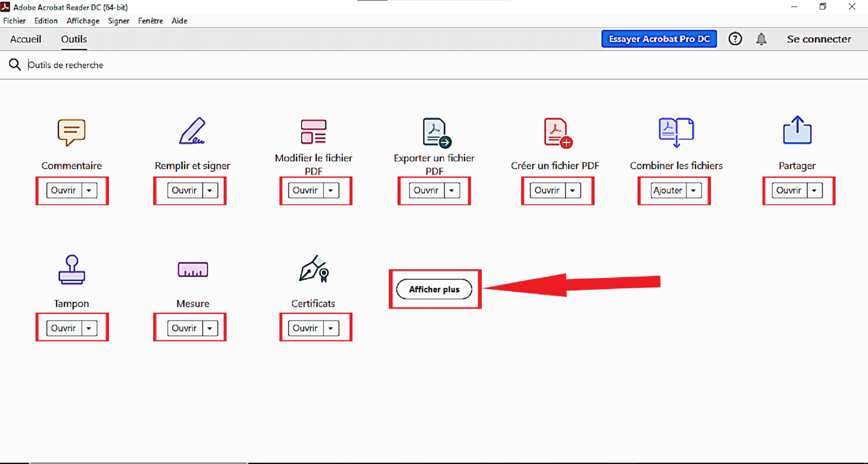Expand the Combiner les fichiers Ajouter dropdown arrow
868x464 pixels.
click(x=694, y=190)
